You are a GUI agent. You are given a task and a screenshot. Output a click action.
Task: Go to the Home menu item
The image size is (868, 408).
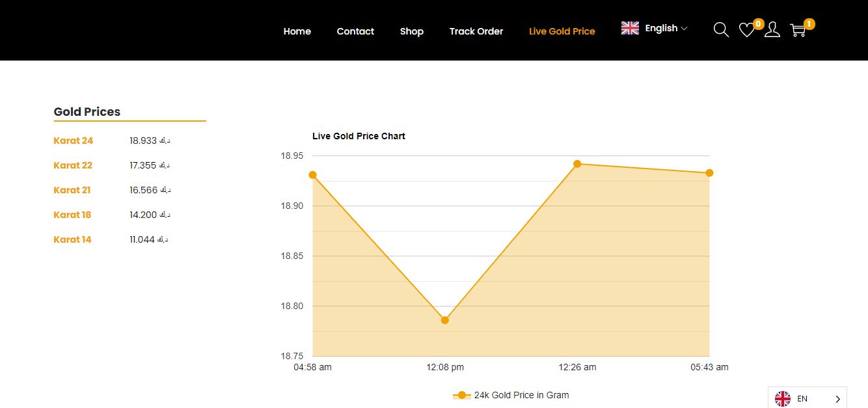[297, 31]
